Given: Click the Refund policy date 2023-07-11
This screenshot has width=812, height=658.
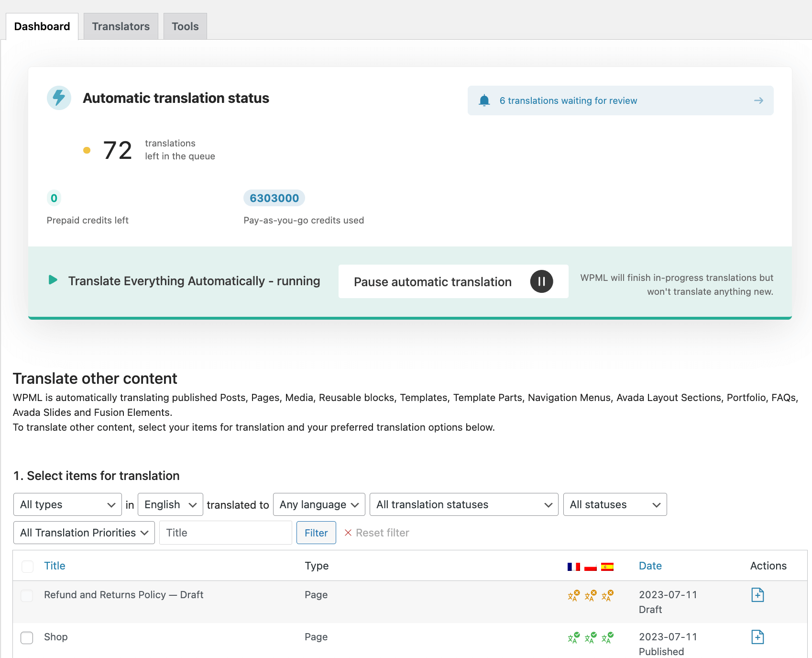Looking at the screenshot, I should point(668,594).
